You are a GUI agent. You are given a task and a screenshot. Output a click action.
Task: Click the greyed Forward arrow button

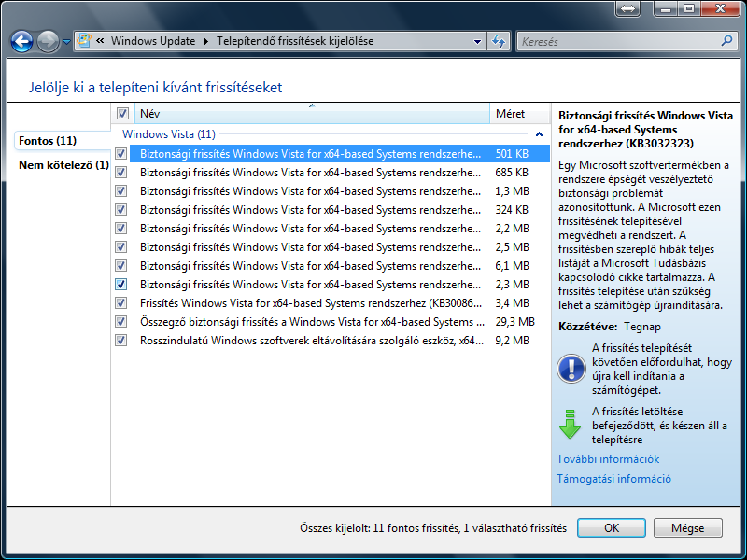[49, 41]
